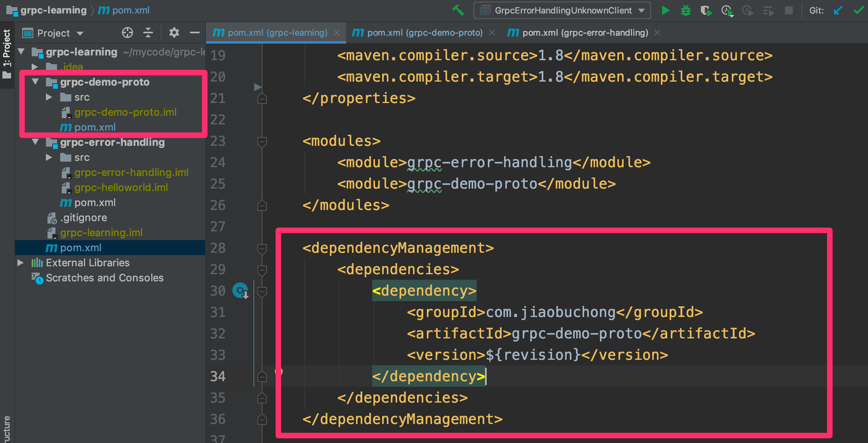Click the Git update project arrow
The height and width of the screenshot is (443, 868).
point(838,10)
